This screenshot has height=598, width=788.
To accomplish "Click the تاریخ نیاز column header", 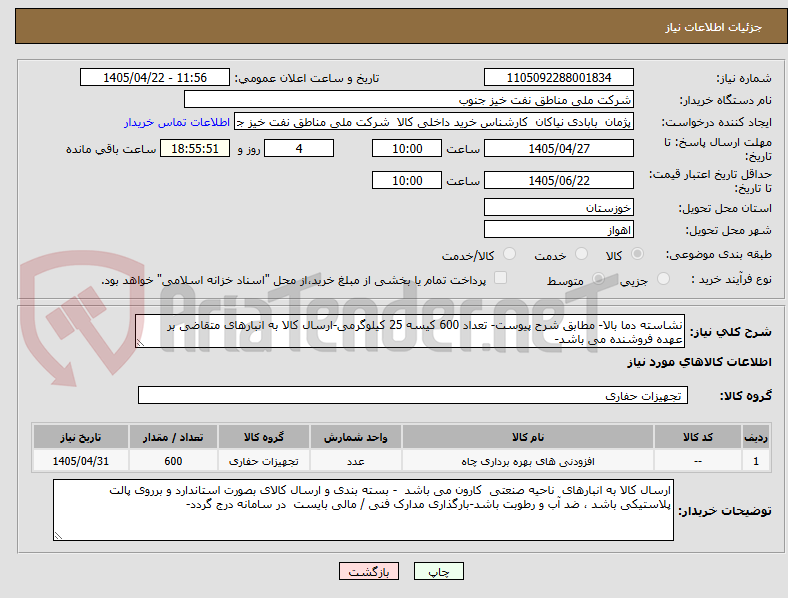I will click(81, 437).
